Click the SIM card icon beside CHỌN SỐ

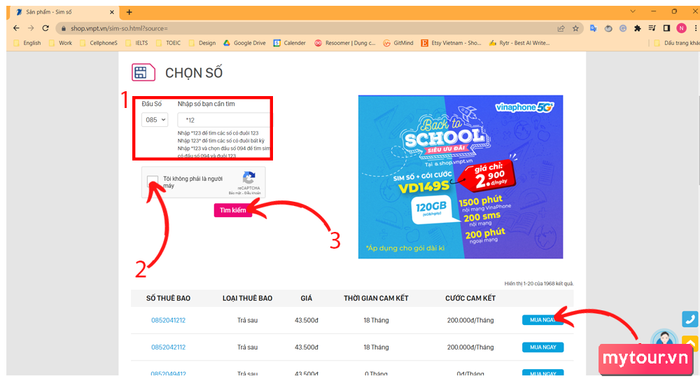143,72
